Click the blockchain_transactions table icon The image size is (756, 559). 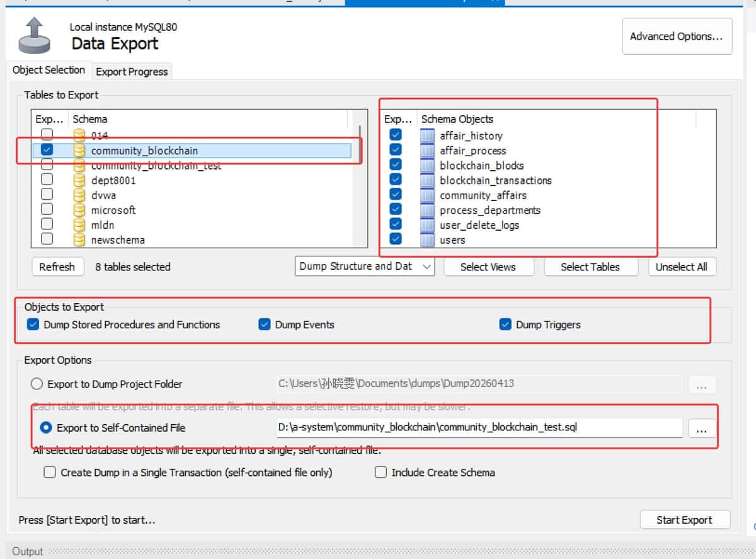coord(427,180)
